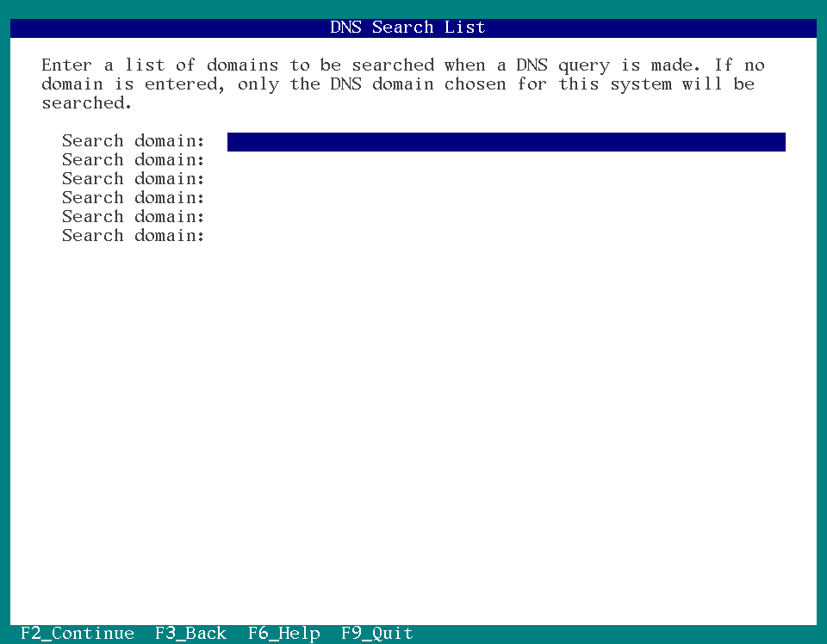Click the fourth Search domain label
The image size is (827, 644).
pyautogui.click(x=133, y=198)
